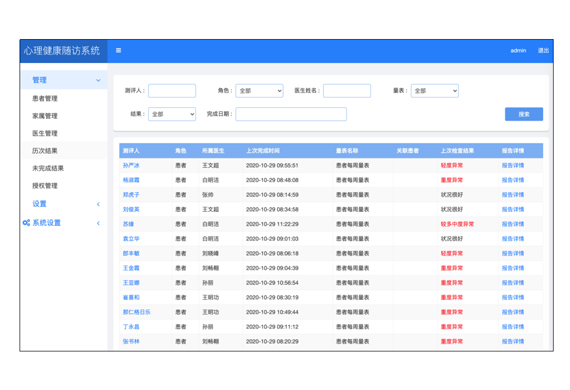Open the 角色 dropdown

tap(259, 91)
